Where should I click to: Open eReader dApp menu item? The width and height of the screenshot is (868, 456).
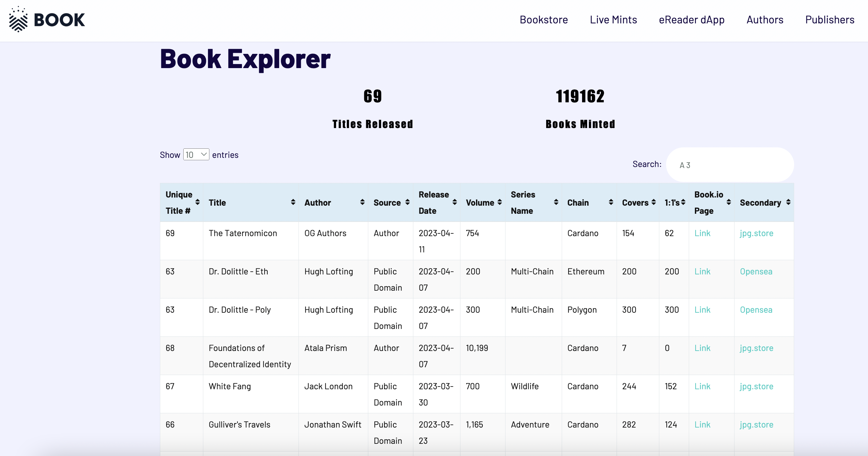click(691, 20)
